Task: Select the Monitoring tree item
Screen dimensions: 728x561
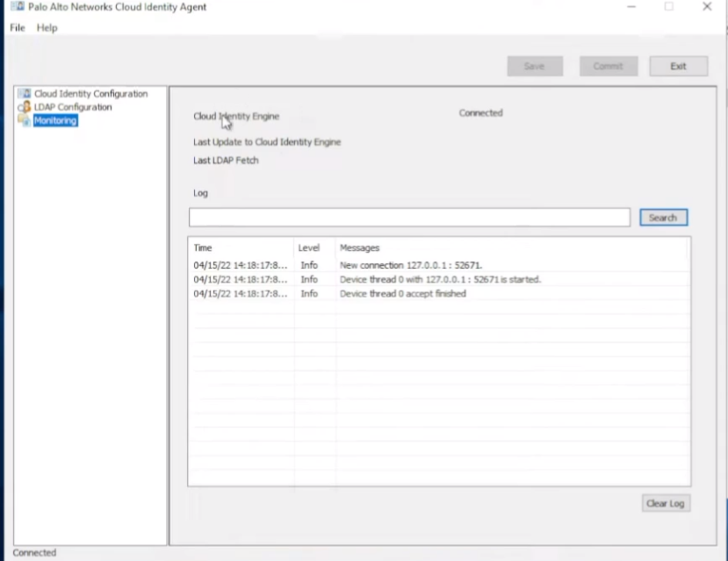Action: 55,120
